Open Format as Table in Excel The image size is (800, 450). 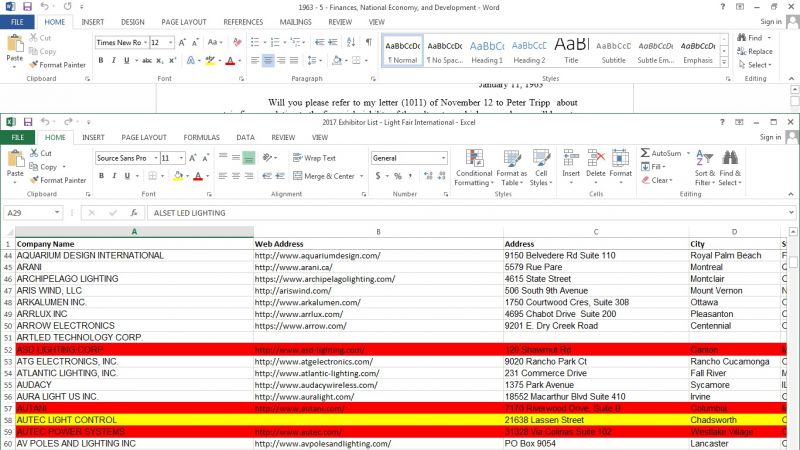(512, 168)
